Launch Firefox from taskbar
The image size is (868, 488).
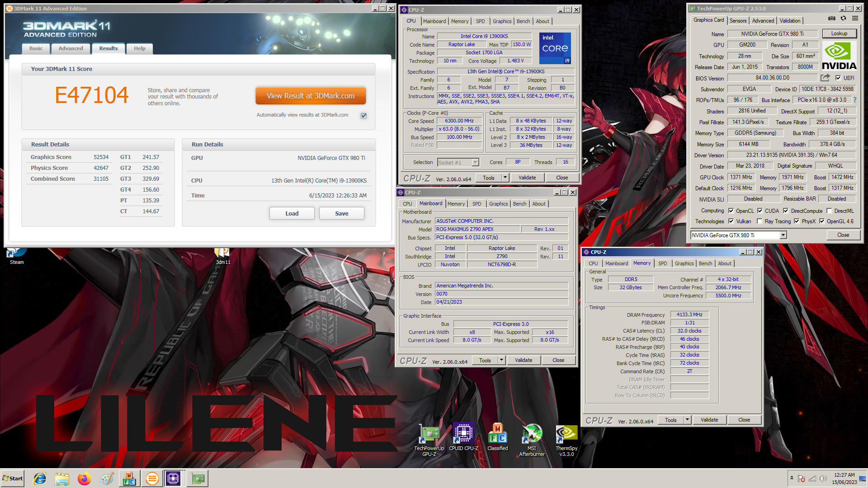click(x=84, y=479)
